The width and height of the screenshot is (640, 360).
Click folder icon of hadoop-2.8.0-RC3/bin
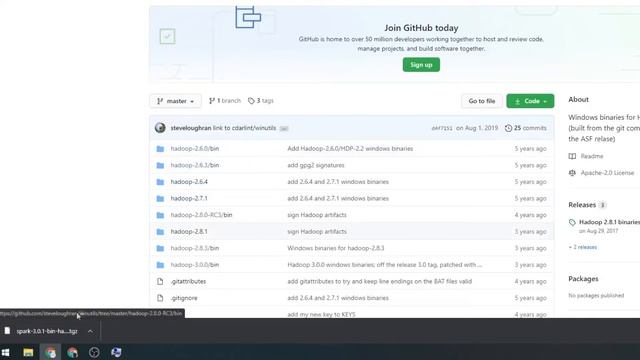(160, 215)
